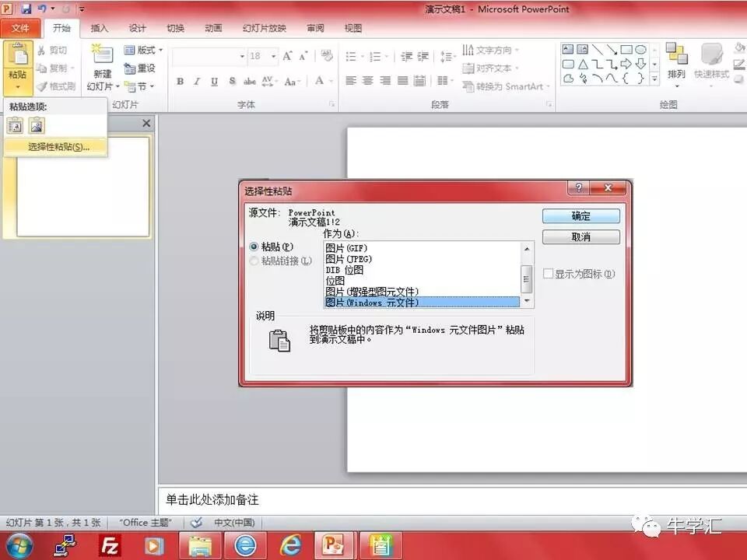Expand the Paste button dropdown arrow
Image resolution: width=747 pixels, height=560 pixels.
[18, 86]
